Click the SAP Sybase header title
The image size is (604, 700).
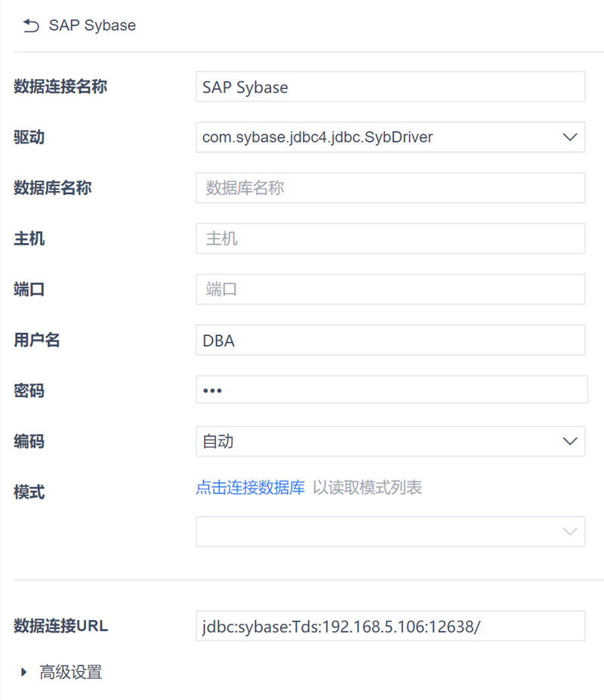coord(92,26)
